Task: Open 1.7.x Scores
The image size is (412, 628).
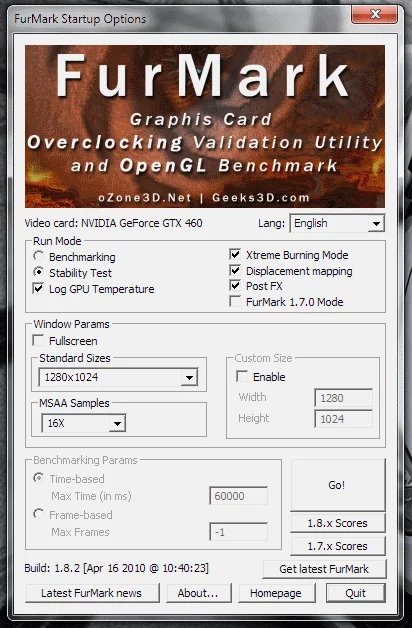Action: coord(338,546)
